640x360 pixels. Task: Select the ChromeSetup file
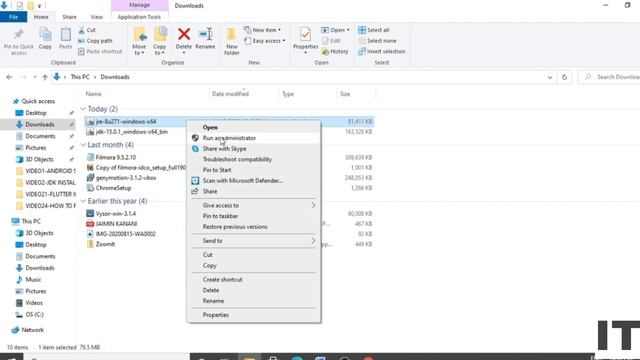point(113,188)
